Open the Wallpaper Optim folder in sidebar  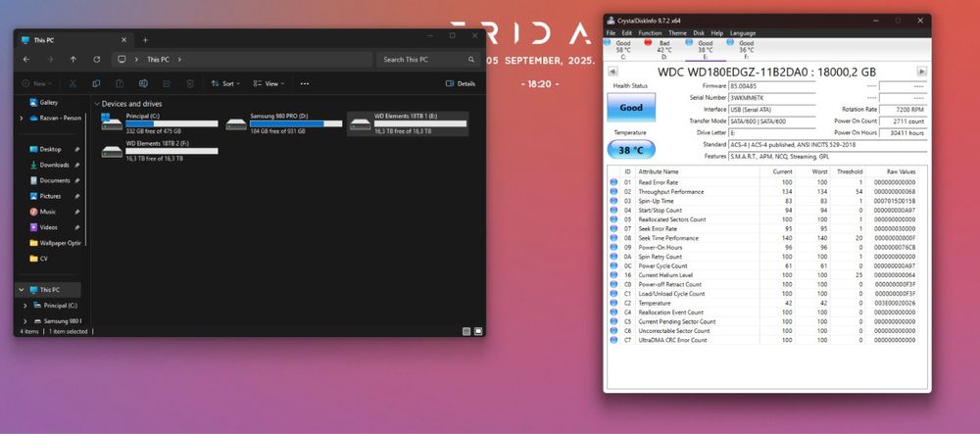55,243
